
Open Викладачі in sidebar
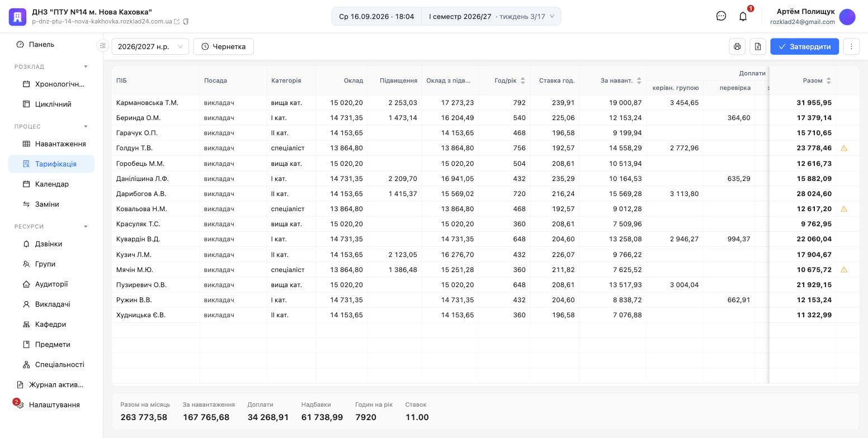pos(51,304)
